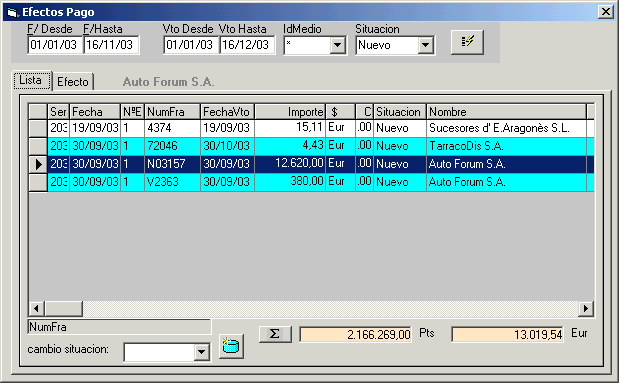Click the scrollbar right arrow

click(x=586, y=308)
